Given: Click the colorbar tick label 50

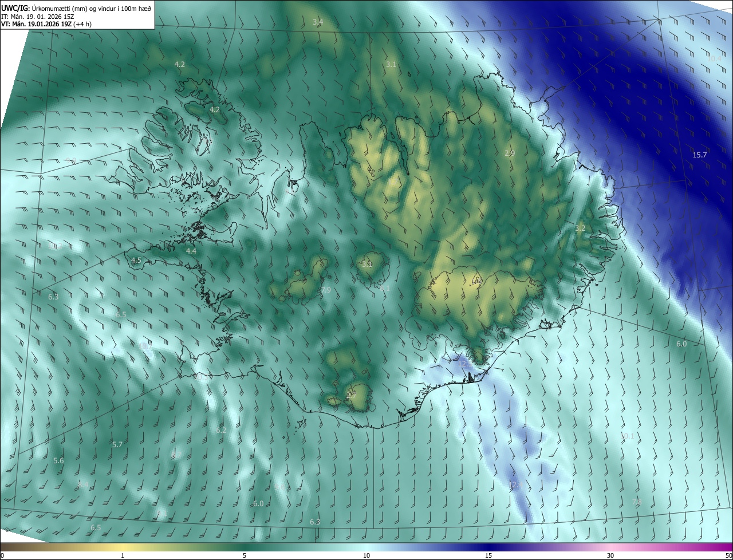Looking at the screenshot, I should (728, 555).
